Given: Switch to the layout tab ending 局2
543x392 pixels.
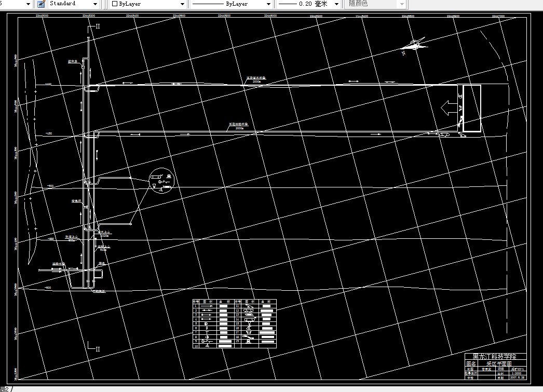Looking at the screenshot, I should 5,389.
